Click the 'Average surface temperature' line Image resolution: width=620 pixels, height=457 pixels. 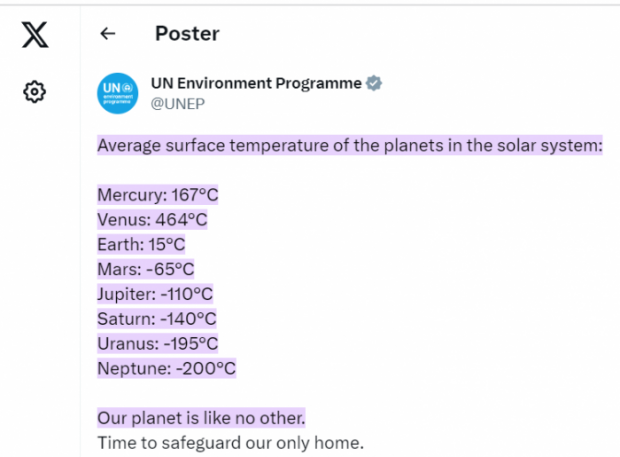350,146
